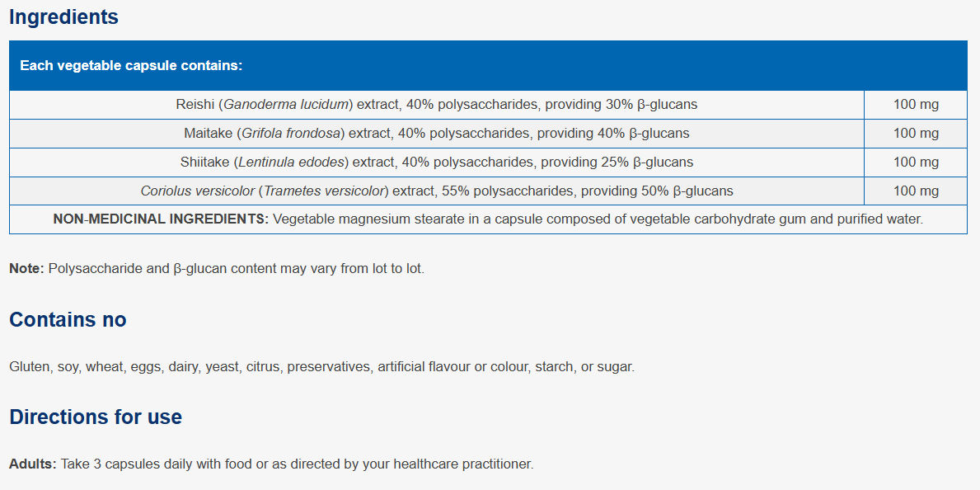Click the gluten, soy, wheat allergen list
This screenshot has width=980, height=490.
click(322, 367)
